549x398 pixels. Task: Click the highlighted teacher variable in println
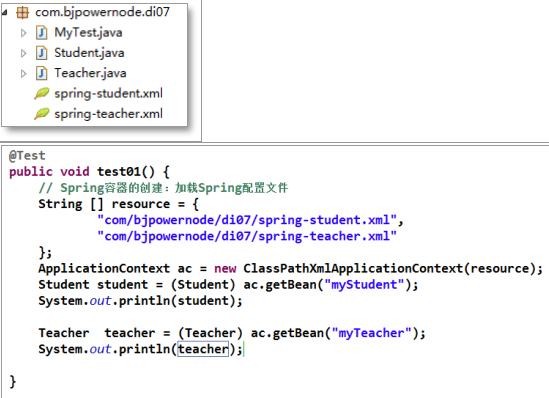[x=203, y=349]
